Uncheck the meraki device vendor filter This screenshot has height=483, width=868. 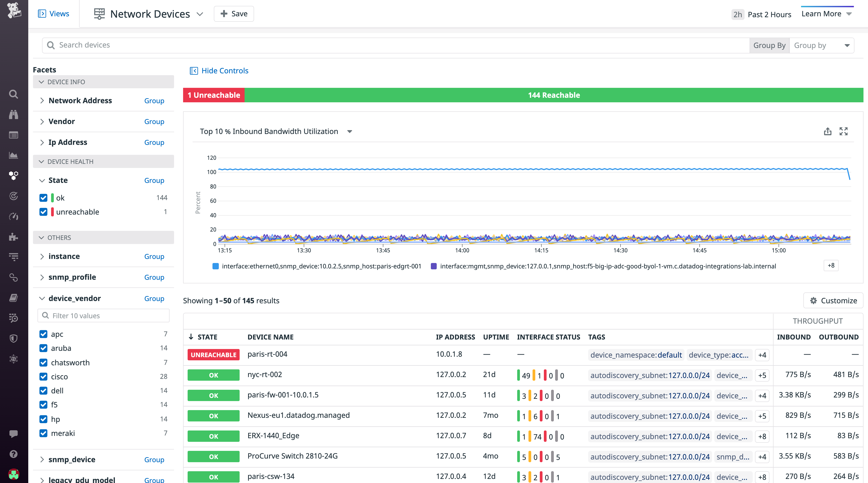(43, 433)
